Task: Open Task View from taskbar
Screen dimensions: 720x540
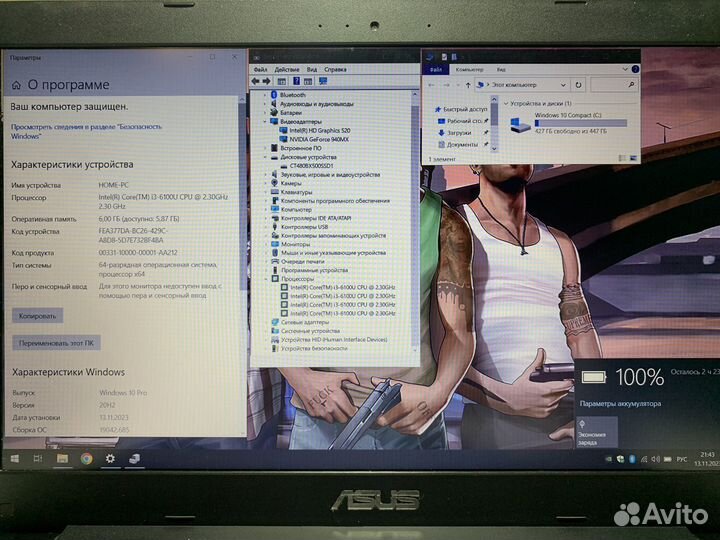Action: tap(38, 458)
